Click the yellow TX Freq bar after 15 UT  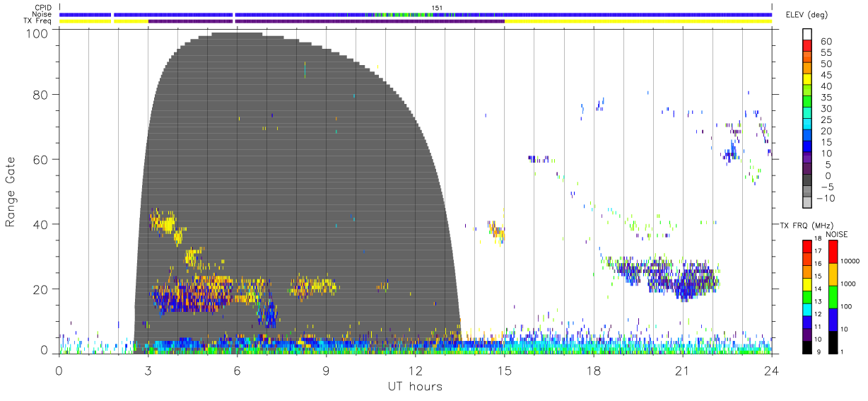point(638,21)
